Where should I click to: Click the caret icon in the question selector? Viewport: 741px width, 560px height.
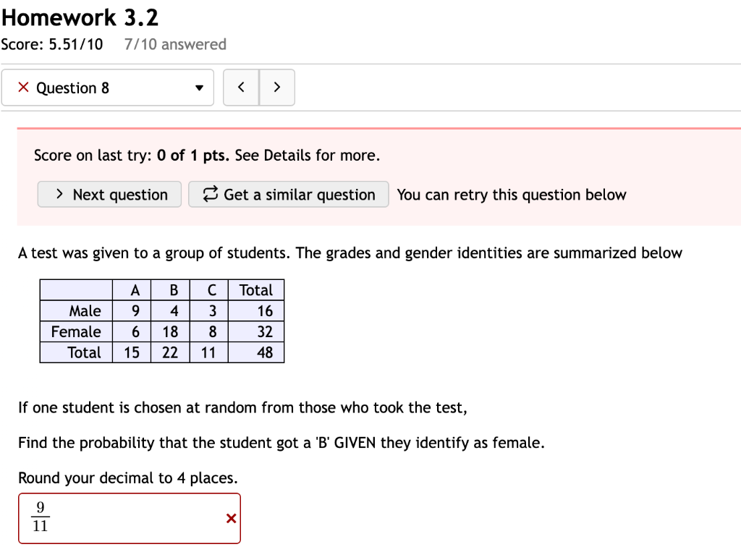199,88
